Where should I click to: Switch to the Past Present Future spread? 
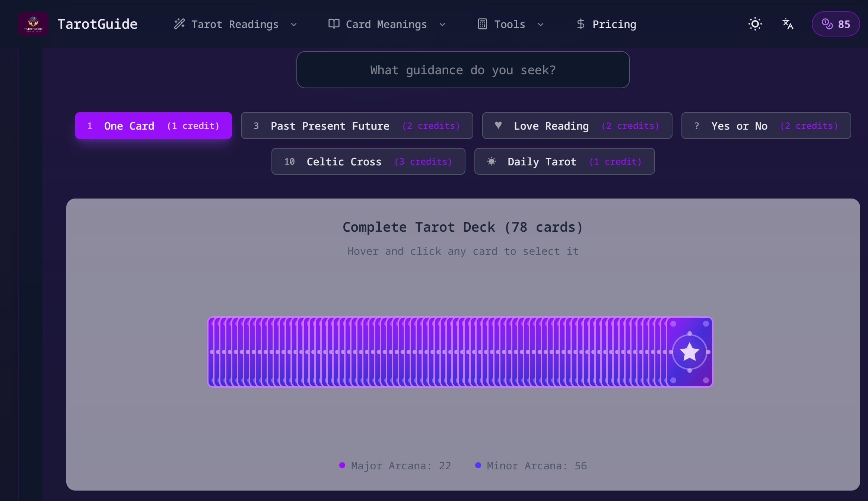point(356,126)
